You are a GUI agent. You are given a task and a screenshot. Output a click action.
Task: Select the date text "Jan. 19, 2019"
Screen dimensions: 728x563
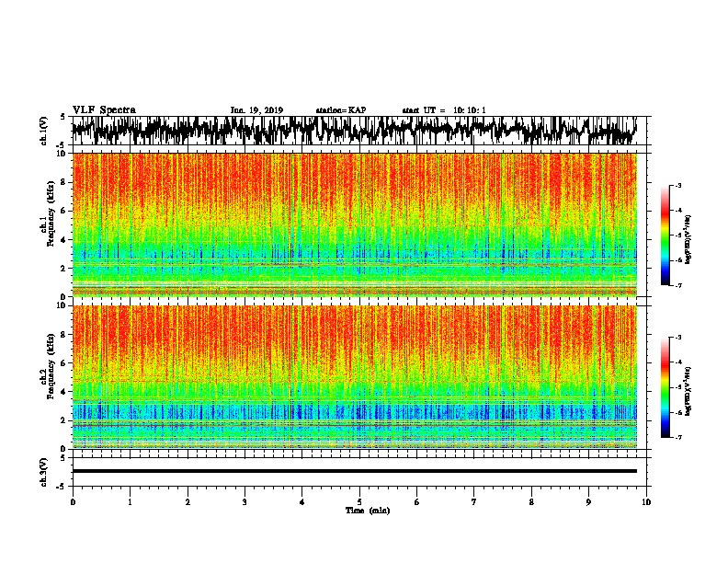(256, 110)
